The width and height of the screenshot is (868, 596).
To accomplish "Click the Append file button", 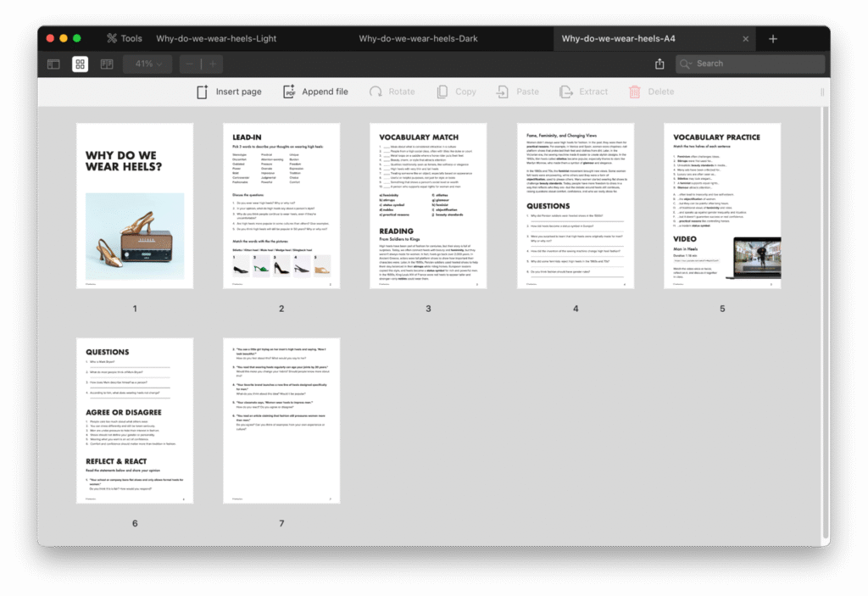I will (x=315, y=92).
